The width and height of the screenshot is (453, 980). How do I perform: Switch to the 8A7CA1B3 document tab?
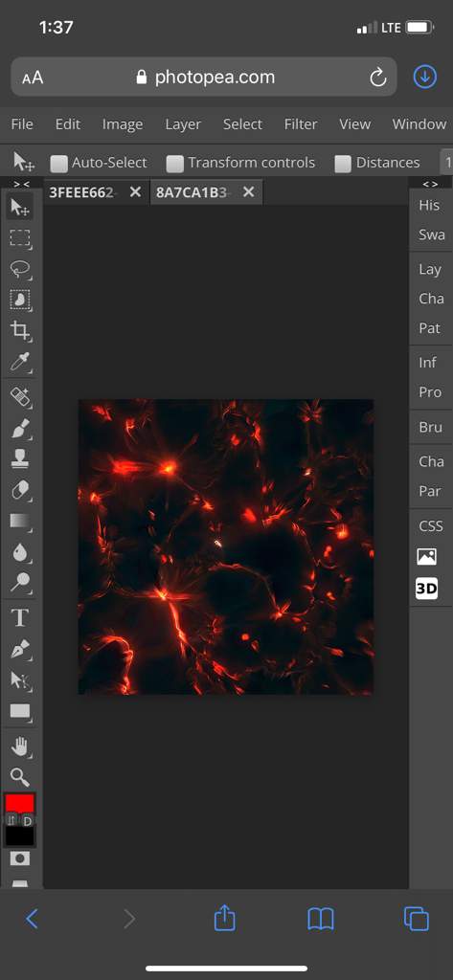pos(192,191)
